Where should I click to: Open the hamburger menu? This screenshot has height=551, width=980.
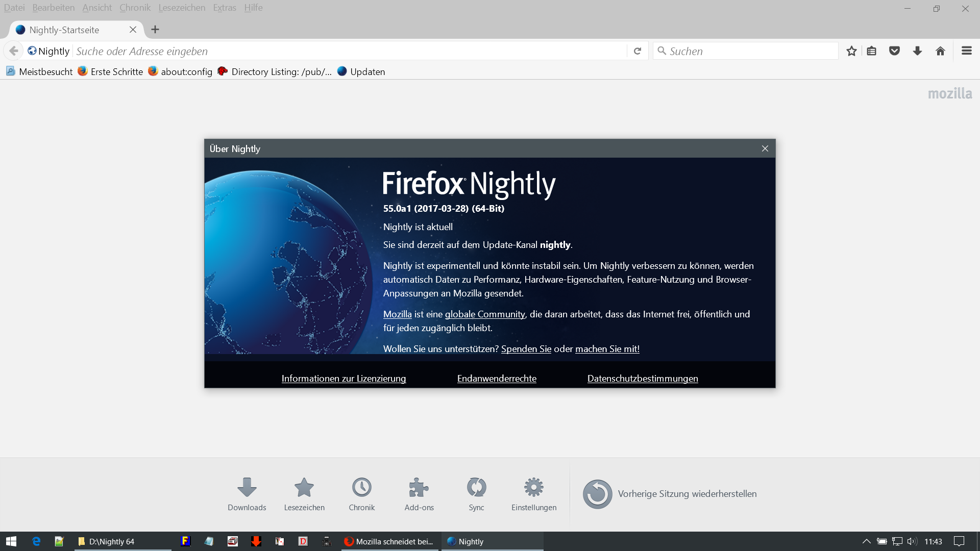click(x=966, y=51)
